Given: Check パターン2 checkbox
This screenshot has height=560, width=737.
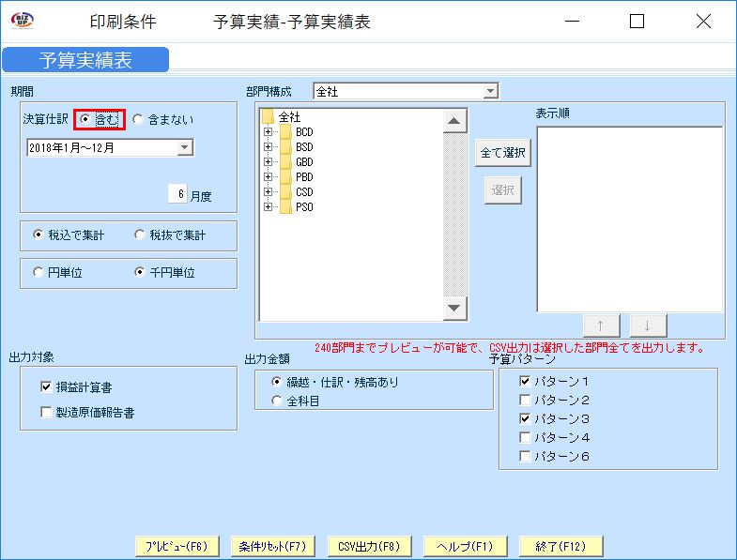Looking at the screenshot, I should click(x=525, y=400).
